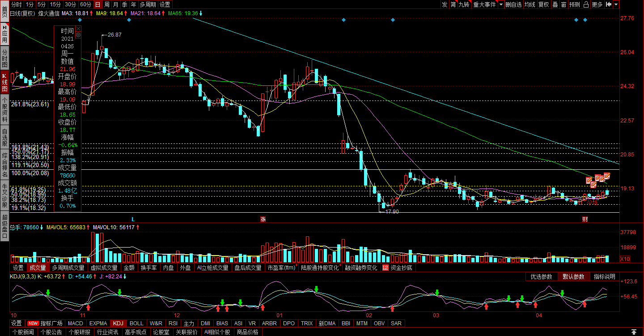Select the 默认参数 option
The width and height of the screenshot is (644, 336).
coord(574,277)
